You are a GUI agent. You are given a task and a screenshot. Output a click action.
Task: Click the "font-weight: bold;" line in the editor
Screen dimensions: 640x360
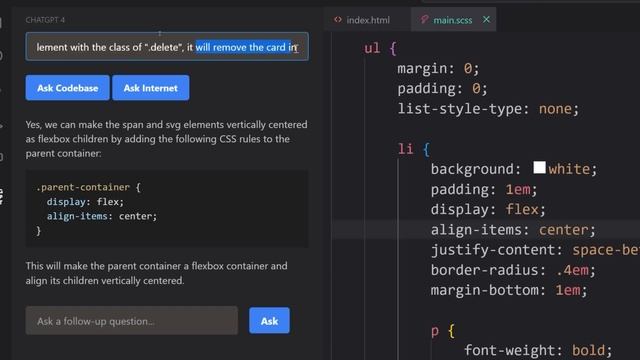(x=538, y=350)
